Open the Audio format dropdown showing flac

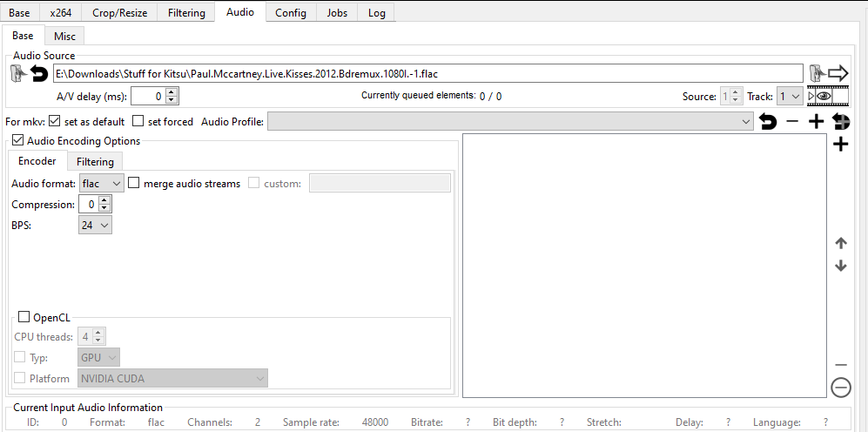(101, 184)
